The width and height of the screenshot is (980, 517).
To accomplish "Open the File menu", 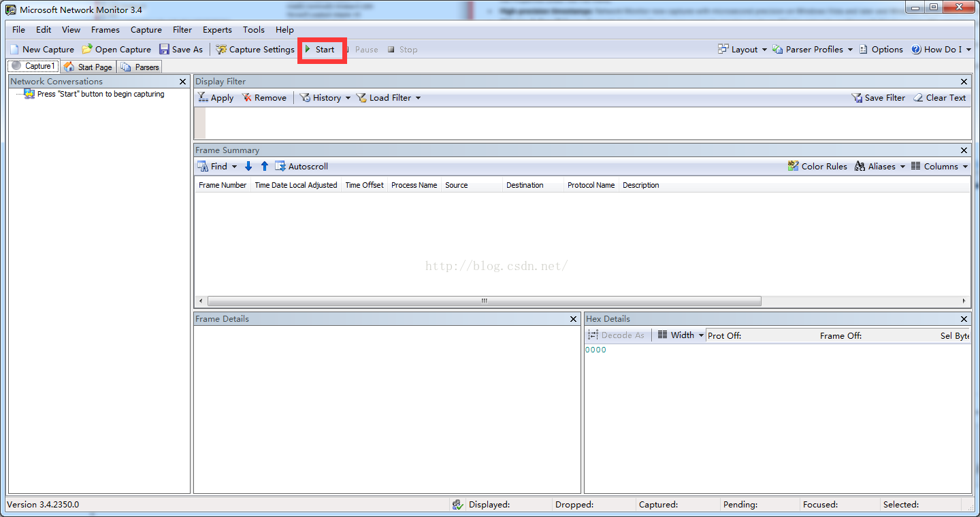I will tap(18, 30).
